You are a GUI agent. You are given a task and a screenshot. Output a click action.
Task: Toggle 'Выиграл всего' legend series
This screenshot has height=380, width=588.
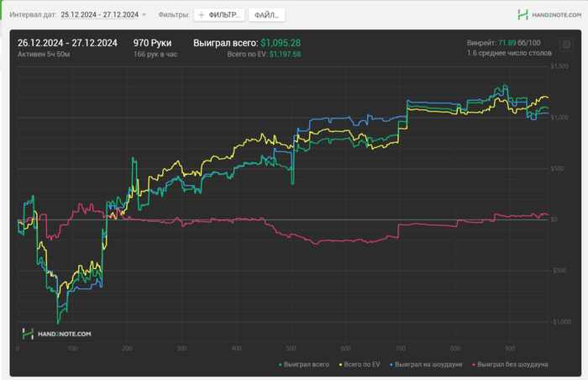(x=304, y=364)
